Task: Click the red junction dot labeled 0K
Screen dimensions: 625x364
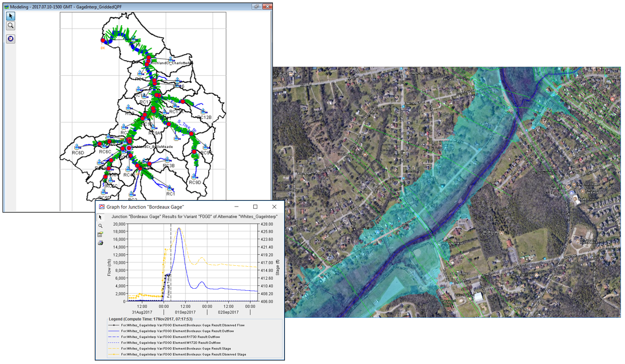Action: pos(103,40)
